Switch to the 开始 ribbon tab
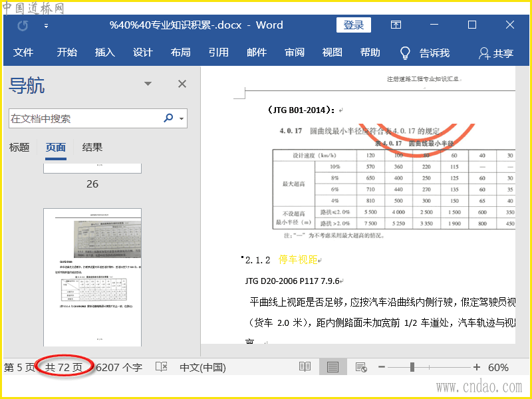532x399 pixels. click(x=67, y=53)
